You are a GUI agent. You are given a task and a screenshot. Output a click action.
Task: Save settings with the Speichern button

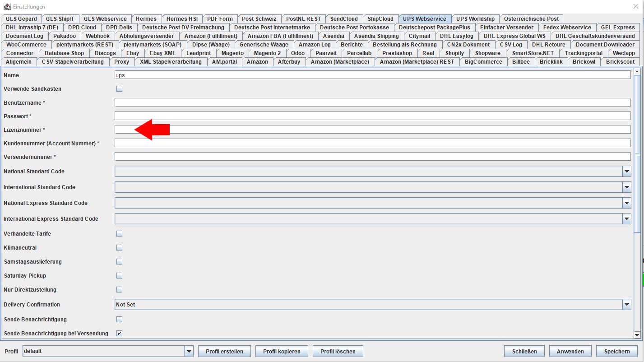click(x=617, y=351)
